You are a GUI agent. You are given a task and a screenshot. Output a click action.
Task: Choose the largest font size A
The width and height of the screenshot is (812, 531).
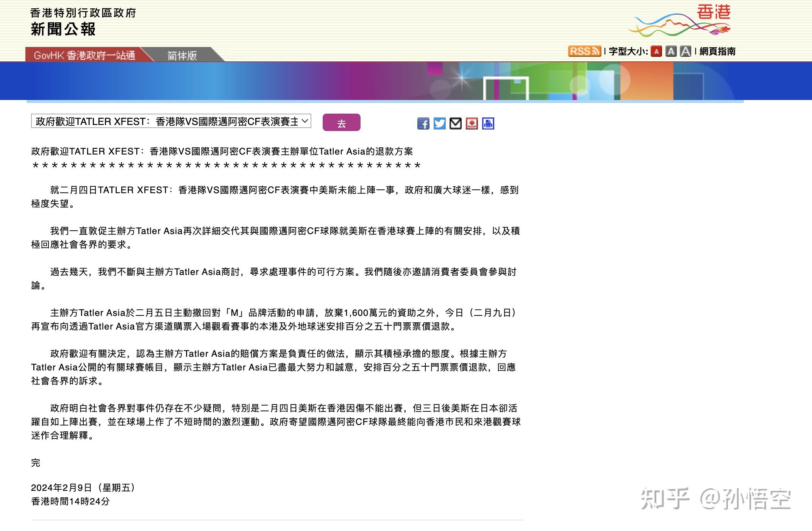point(686,52)
